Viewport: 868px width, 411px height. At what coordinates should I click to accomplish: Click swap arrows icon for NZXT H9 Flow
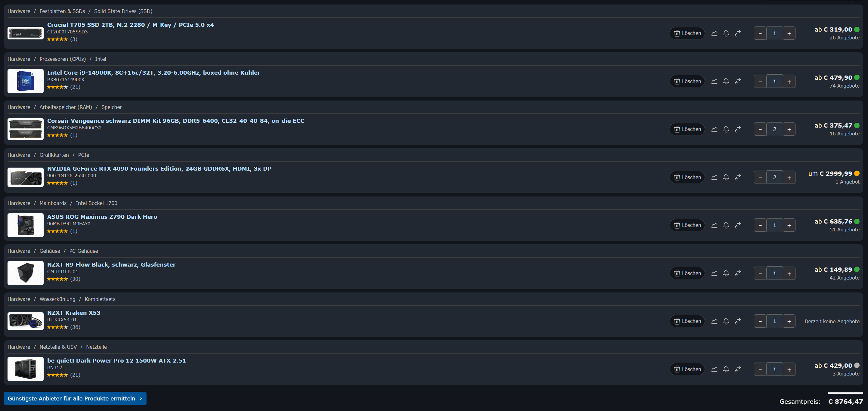click(738, 273)
